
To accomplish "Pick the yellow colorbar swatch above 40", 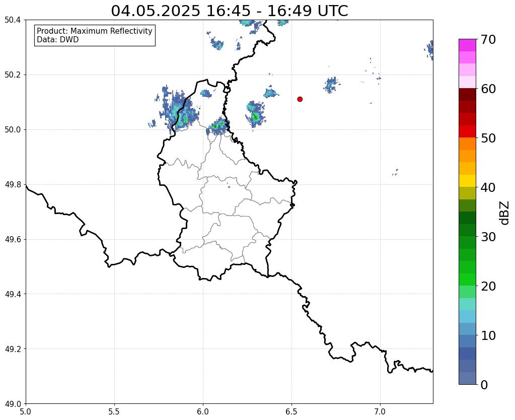I will (x=467, y=181).
